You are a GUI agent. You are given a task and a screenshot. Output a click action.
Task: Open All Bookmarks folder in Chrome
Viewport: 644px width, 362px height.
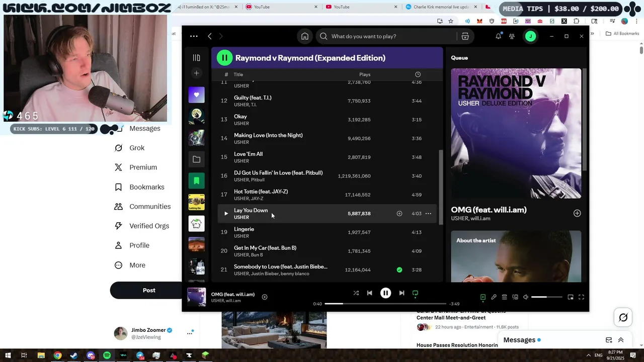[x=622, y=34]
